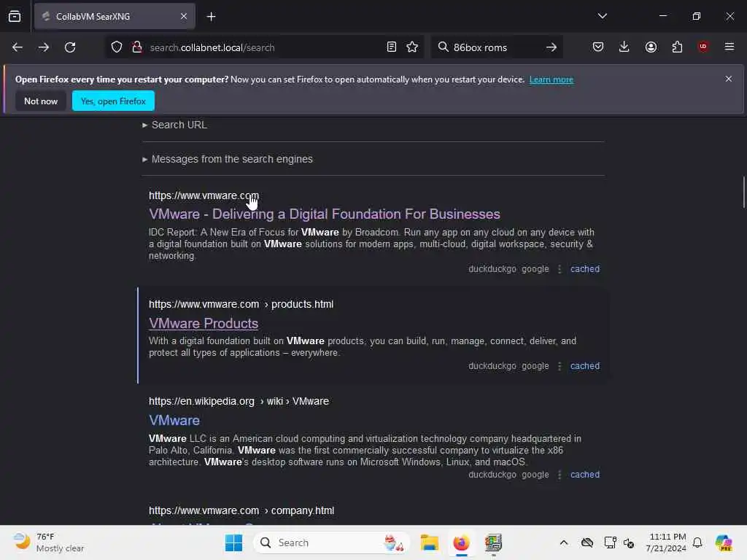
Task: Dismiss the Firefox startup notification bar
Action: (729, 79)
